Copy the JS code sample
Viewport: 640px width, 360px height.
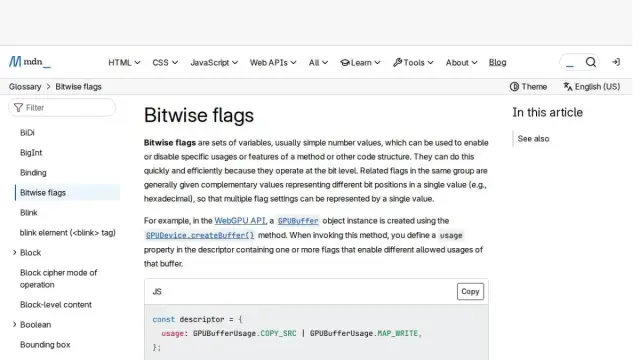tap(470, 291)
